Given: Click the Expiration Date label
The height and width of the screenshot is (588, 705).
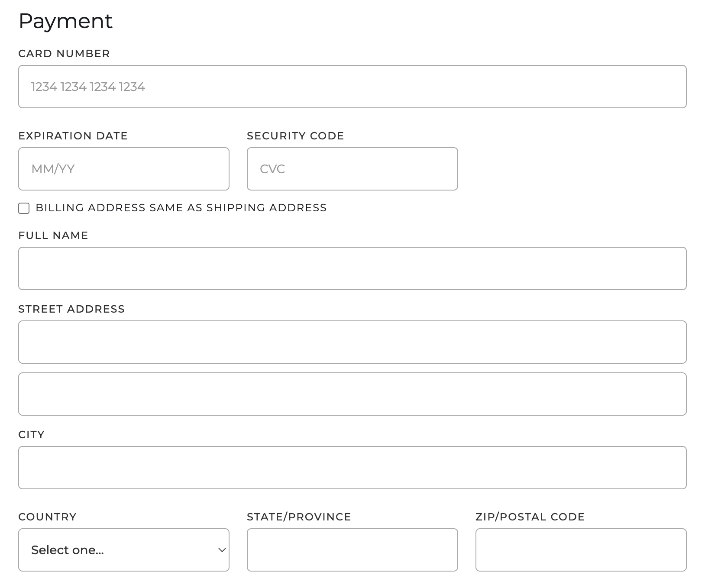Looking at the screenshot, I should point(73,136).
